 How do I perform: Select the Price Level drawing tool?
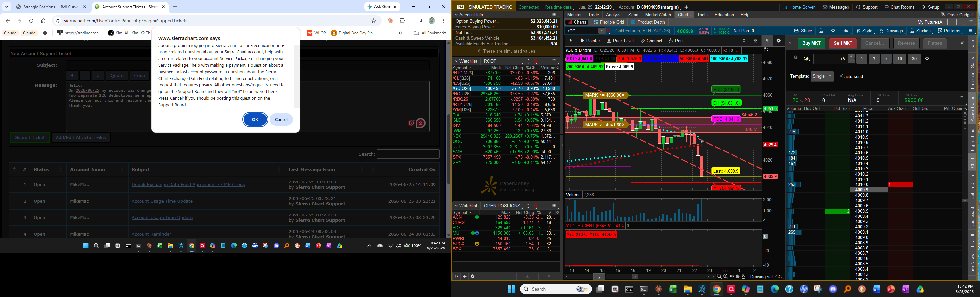tap(620, 41)
